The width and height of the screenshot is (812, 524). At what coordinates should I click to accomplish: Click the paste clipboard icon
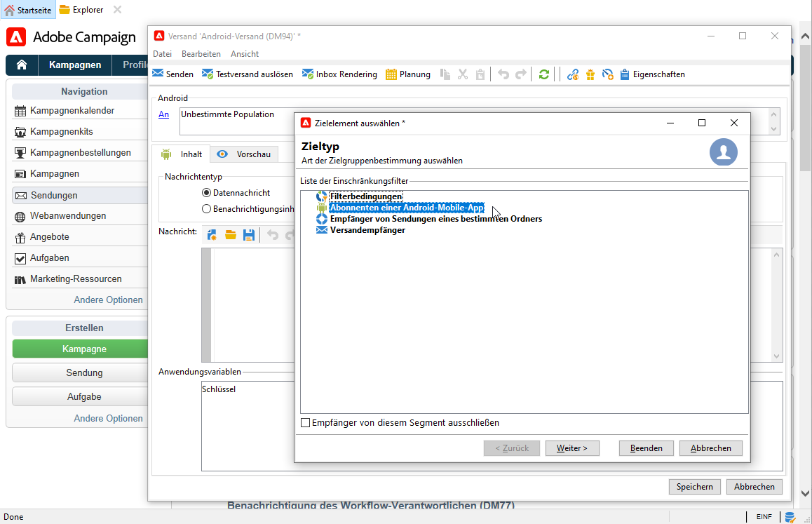tap(480, 74)
